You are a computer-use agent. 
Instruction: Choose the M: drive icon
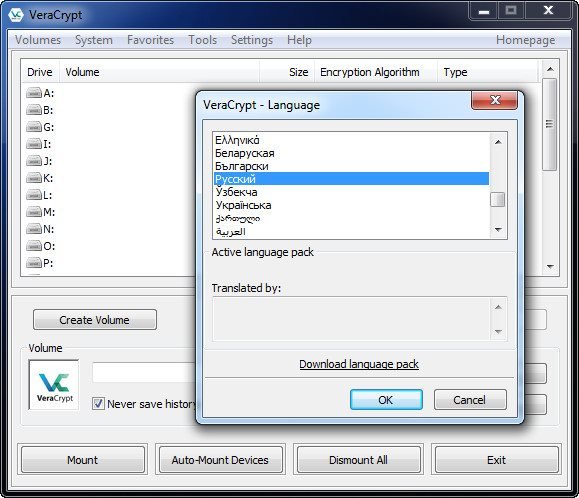34,212
